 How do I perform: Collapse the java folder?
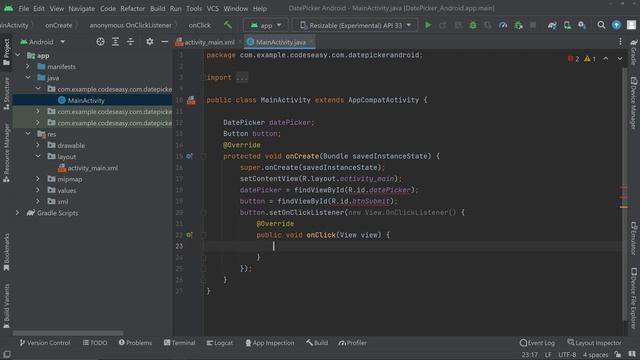[28, 78]
